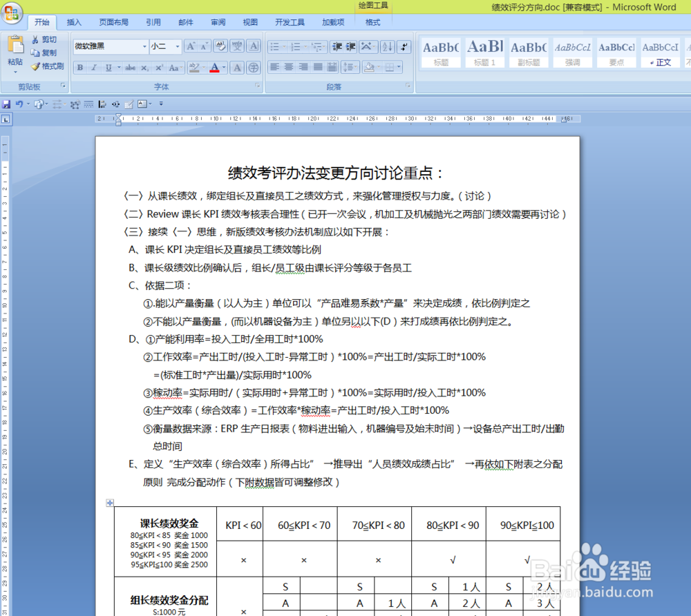The image size is (691, 616).
Task: Click the Character Border icon
Action: 254,46
